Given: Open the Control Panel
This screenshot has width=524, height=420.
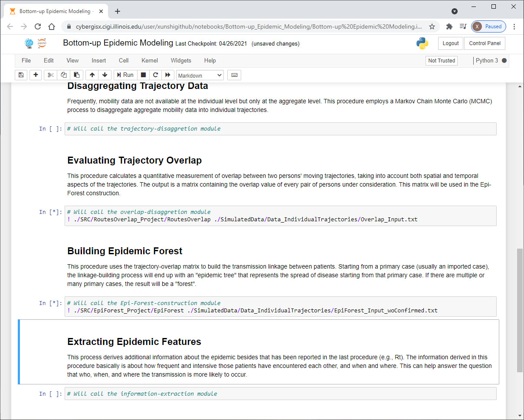Looking at the screenshot, I should point(485,43).
